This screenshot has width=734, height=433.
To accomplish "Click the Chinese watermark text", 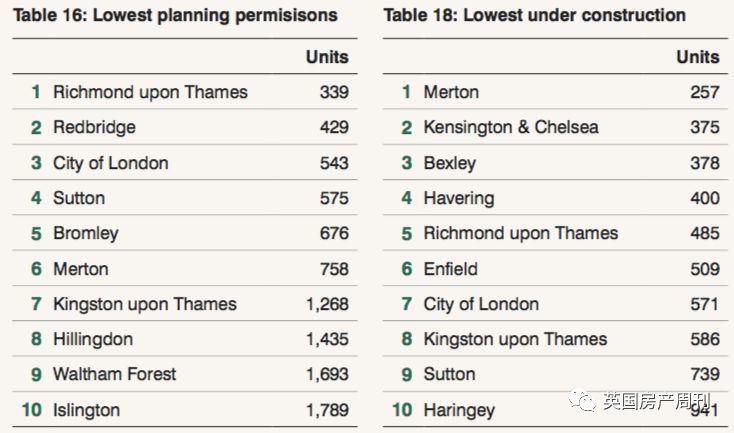I will (x=656, y=402).
